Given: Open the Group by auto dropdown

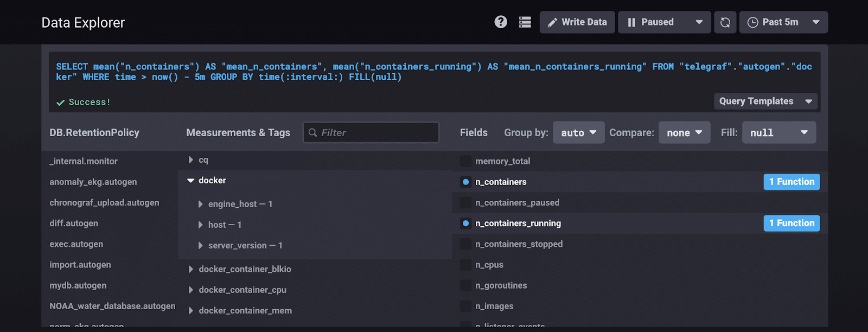Looking at the screenshot, I should point(578,133).
